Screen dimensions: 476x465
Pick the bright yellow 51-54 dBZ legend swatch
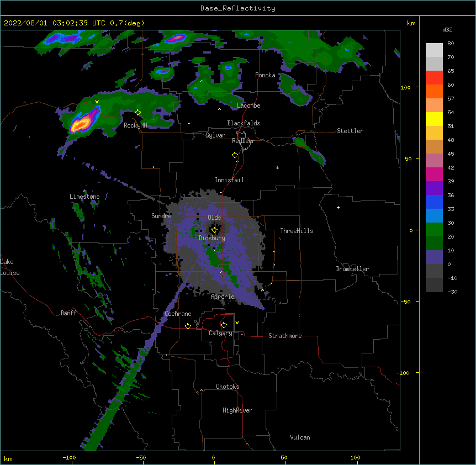(x=434, y=119)
